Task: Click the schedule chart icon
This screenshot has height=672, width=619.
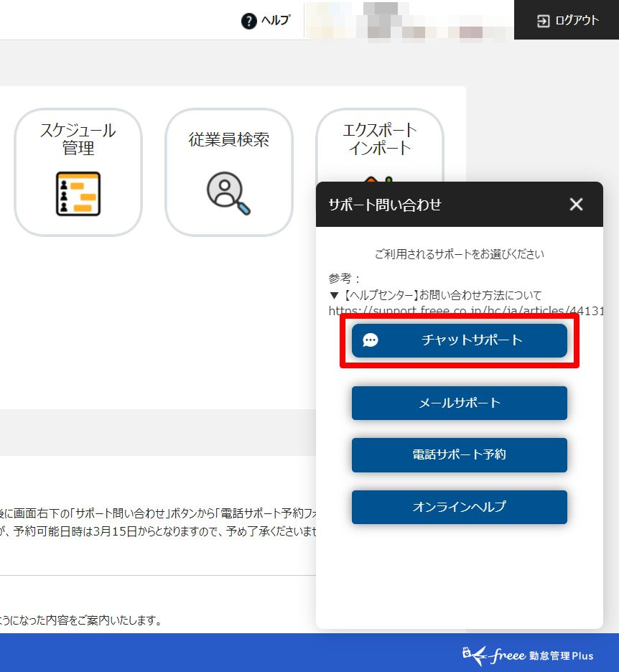Action: pos(78,193)
